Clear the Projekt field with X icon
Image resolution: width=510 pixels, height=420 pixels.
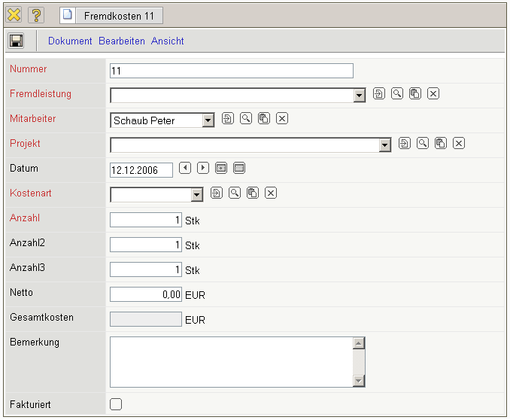tap(459, 144)
